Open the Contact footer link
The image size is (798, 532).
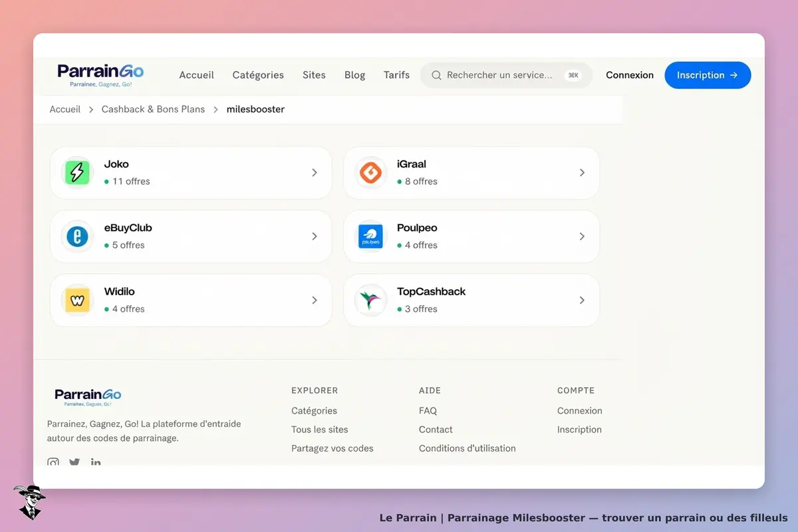tap(436, 430)
